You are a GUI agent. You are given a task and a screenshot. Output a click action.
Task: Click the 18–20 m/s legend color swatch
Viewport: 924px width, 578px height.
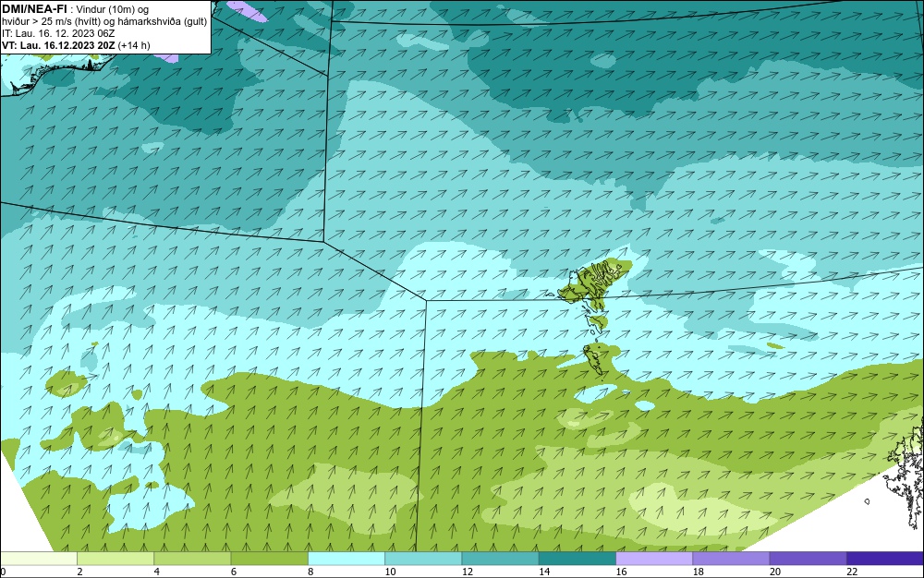[x=731, y=558]
